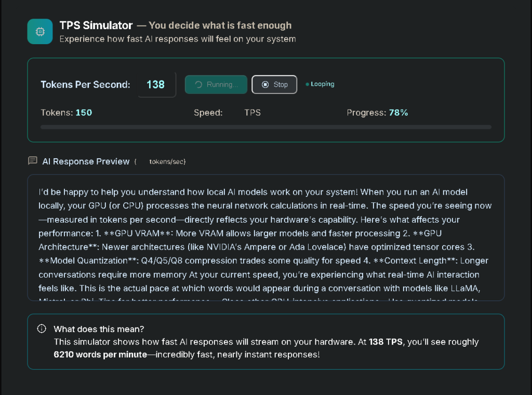Click the Speed: TPS readout

click(x=227, y=113)
